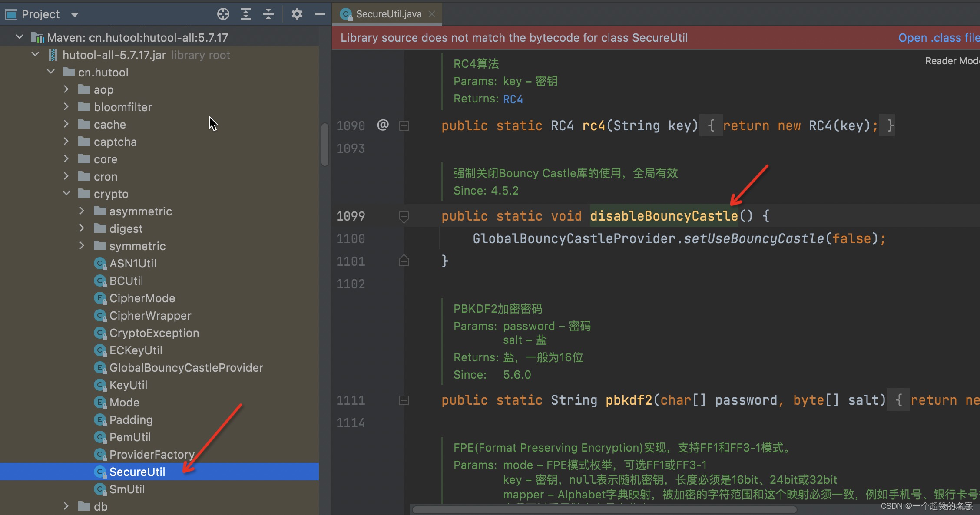Click the enum icon beside GlobalBouncyCastleProvider
The width and height of the screenshot is (980, 515).
pyautogui.click(x=100, y=367)
